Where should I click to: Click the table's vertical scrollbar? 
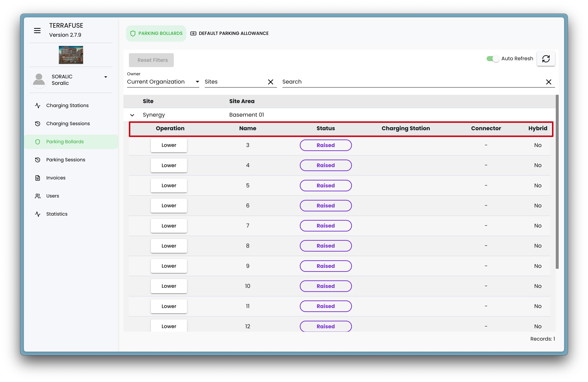(x=557, y=182)
